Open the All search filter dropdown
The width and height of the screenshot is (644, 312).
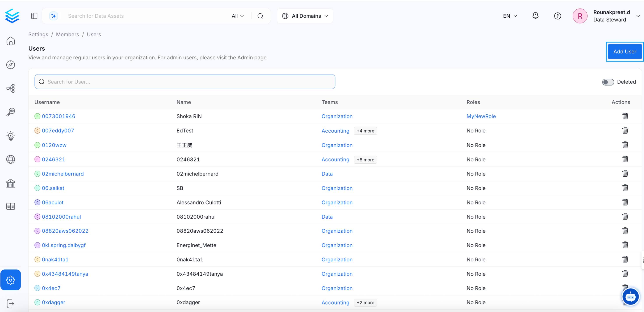(237, 16)
